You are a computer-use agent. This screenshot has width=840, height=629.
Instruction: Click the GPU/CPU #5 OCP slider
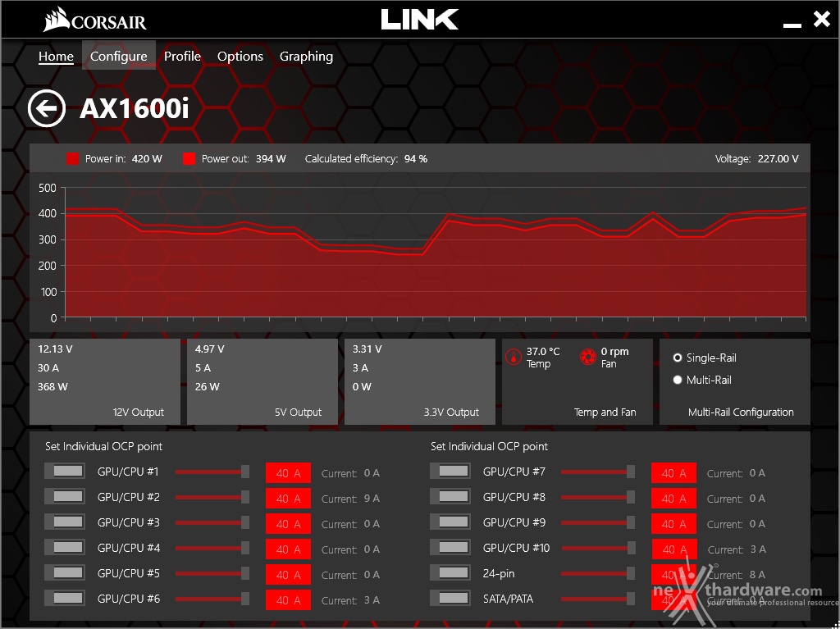[212, 573]
